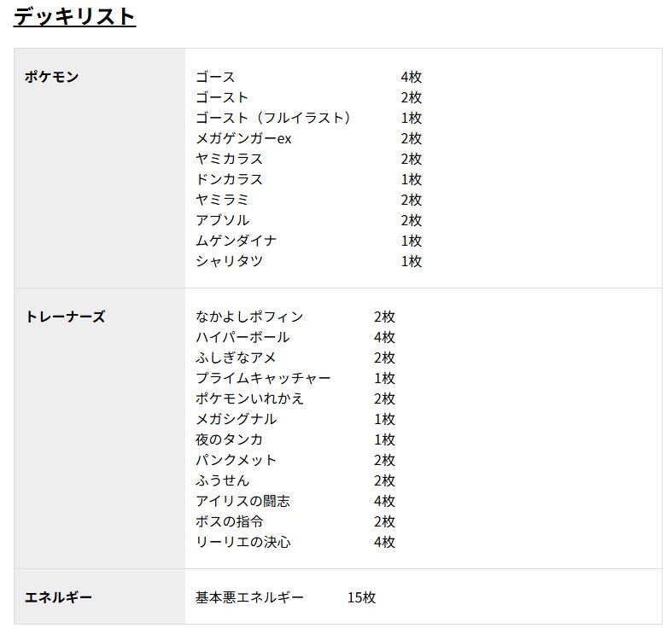The height and width of the screenshot is (634, 672).
Task: Click the 4枚 count beside リーリエの決心
Action: coord(384,542)
